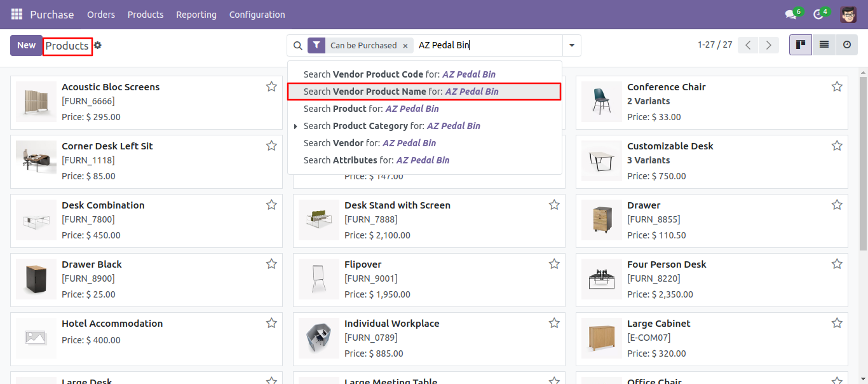Favorite the Drawer Black product
The height and width of the screenshot is (384, 868).
pos(271,264)
